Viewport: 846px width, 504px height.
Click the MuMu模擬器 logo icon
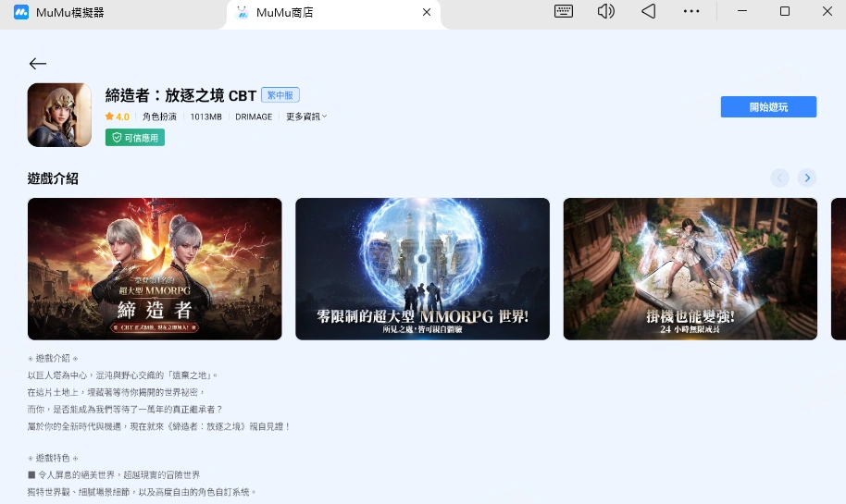(21, 12)
